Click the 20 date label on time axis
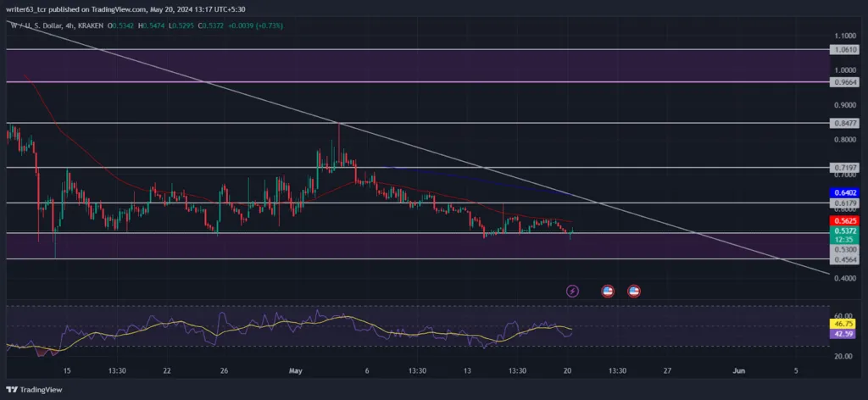 [x=567, y=370]
